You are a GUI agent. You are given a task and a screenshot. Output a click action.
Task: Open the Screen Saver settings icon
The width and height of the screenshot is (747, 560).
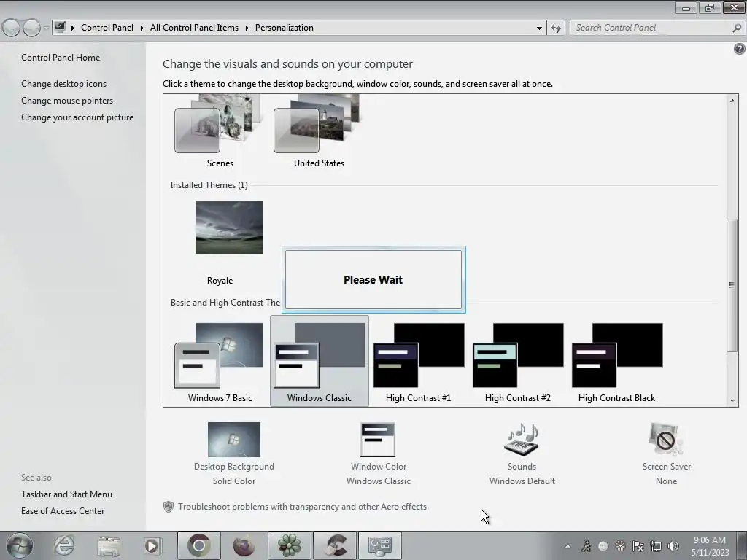[666, 440]
